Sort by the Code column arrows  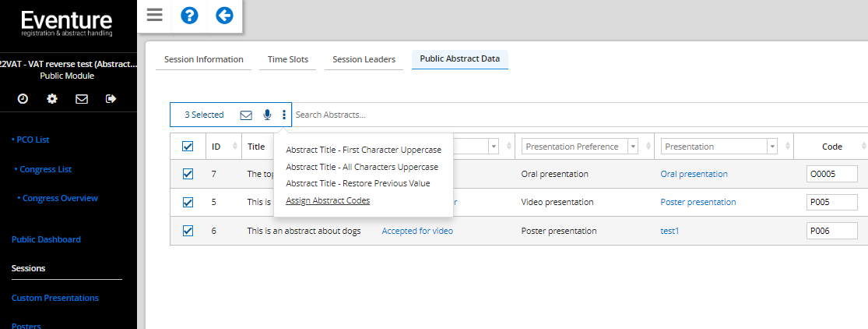click(x=865, y=147)
